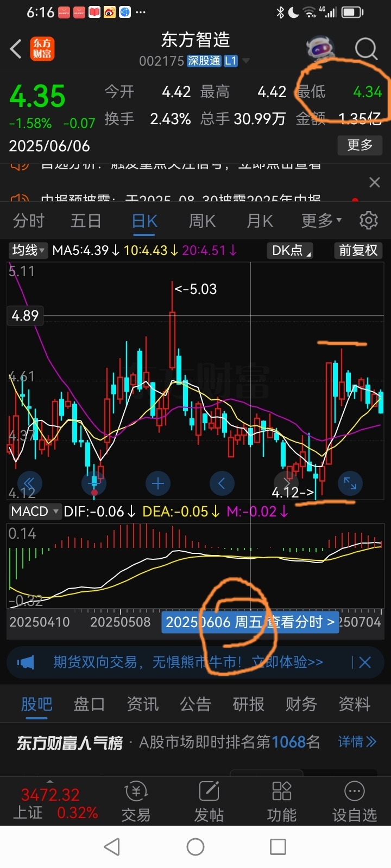391x868 pixels.
Task: Open the search magnifier icon
Action: (366, 49)
